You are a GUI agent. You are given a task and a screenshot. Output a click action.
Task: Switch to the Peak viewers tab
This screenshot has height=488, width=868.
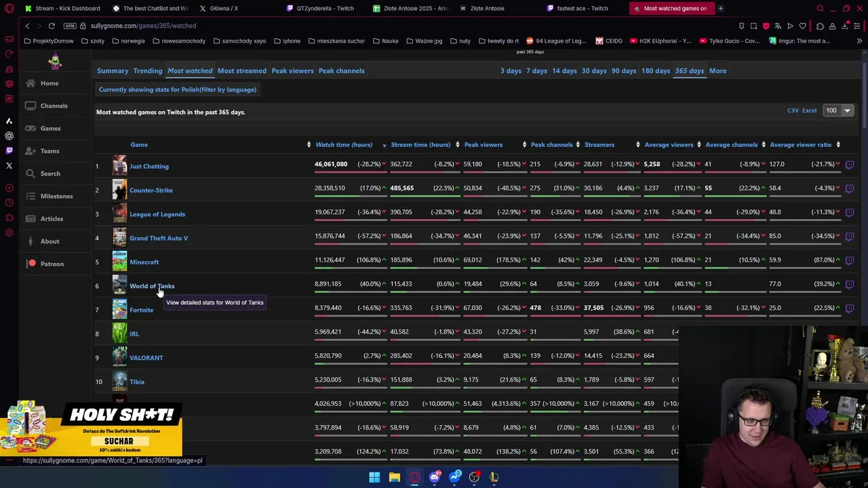click(x=292, y=70)
